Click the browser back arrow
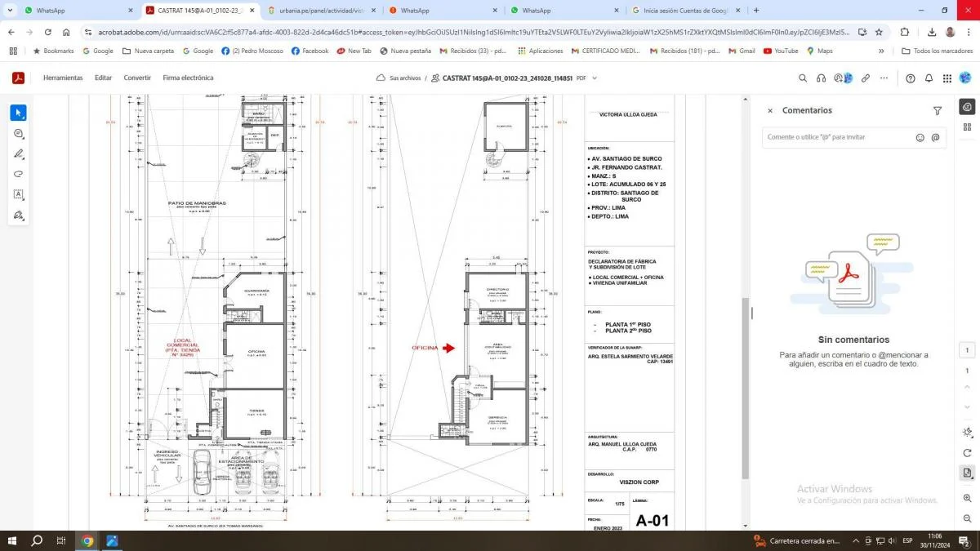Screen dimensions: 980x551 coord(11,32)
